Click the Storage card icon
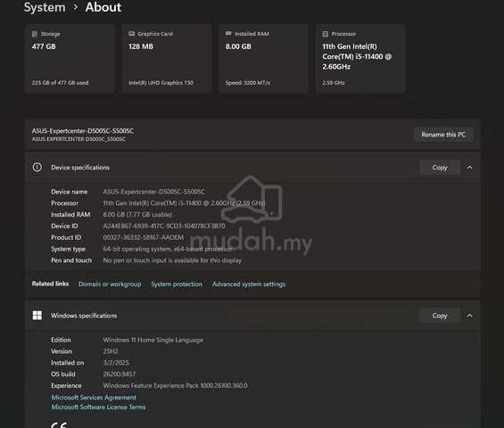The height and width of the screenshot is (428, 504). (x=35, y=34)
